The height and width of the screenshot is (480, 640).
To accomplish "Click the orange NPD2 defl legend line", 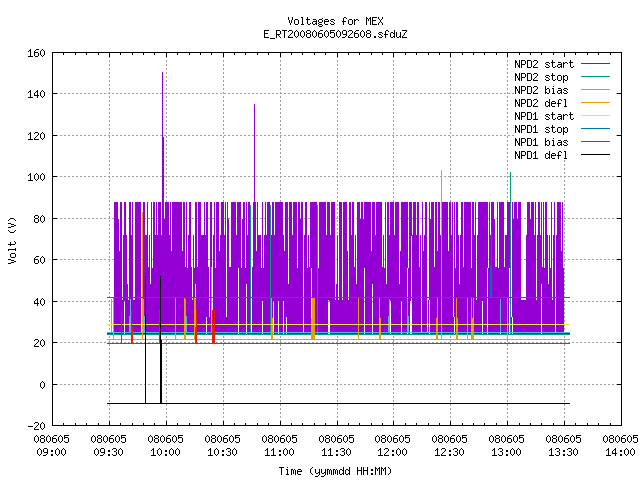I will (595, 102).
